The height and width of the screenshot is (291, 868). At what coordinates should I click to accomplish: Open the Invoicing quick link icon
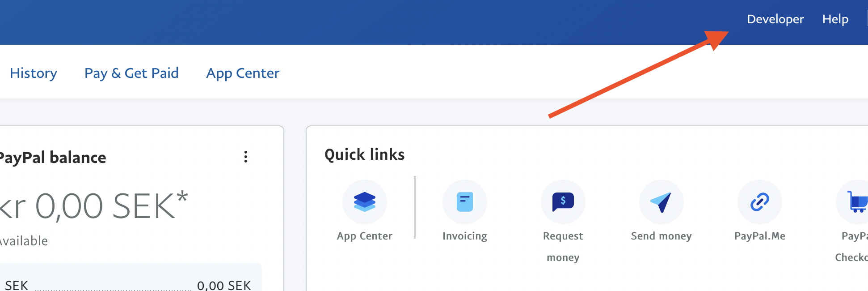[464, 202]
